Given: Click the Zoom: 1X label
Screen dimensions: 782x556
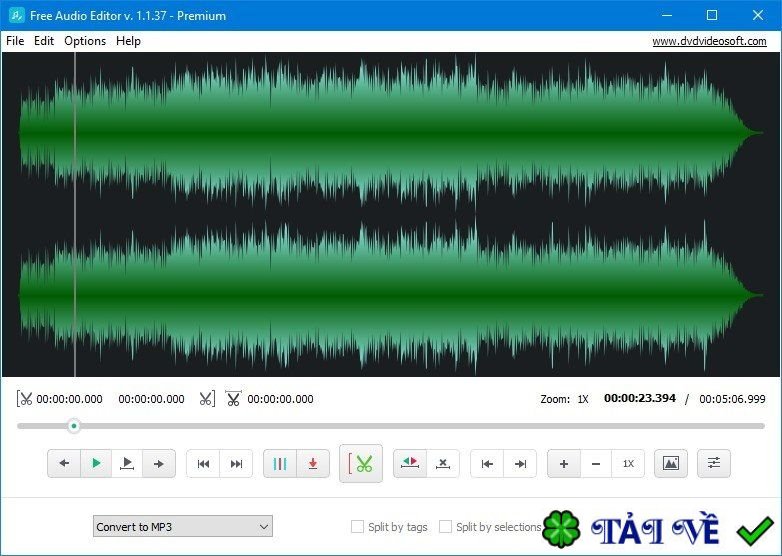Looking at the screenshot, I should coord(565,399).
